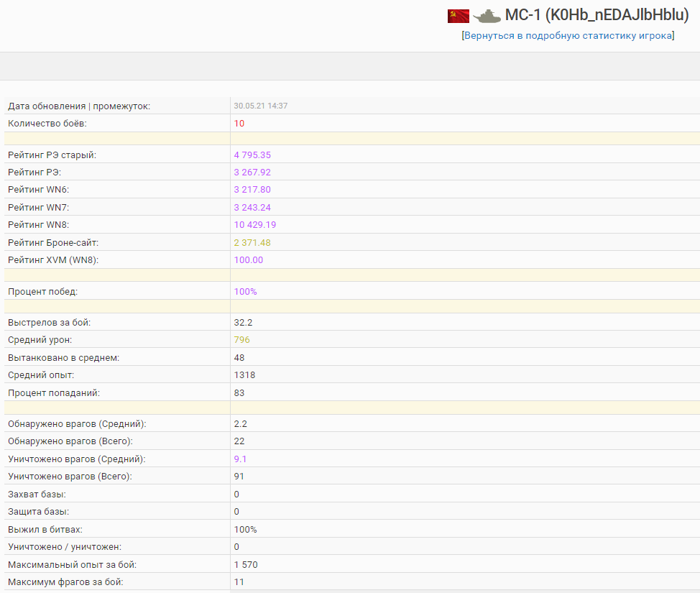Click the 'Рейтинг РЭ старый' value 4 795.35
The width and height of the screenshot is (700, 593).
(x=252, y=155)
